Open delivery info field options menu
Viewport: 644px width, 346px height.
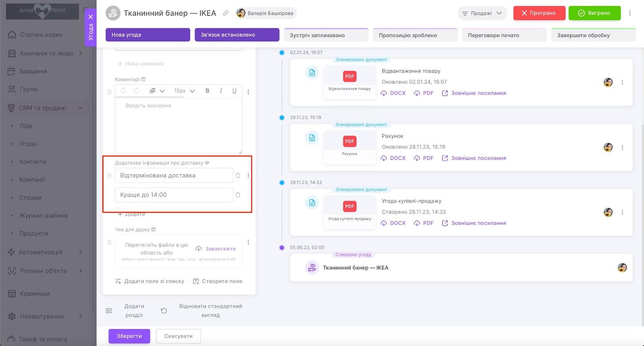click(248, 176)
